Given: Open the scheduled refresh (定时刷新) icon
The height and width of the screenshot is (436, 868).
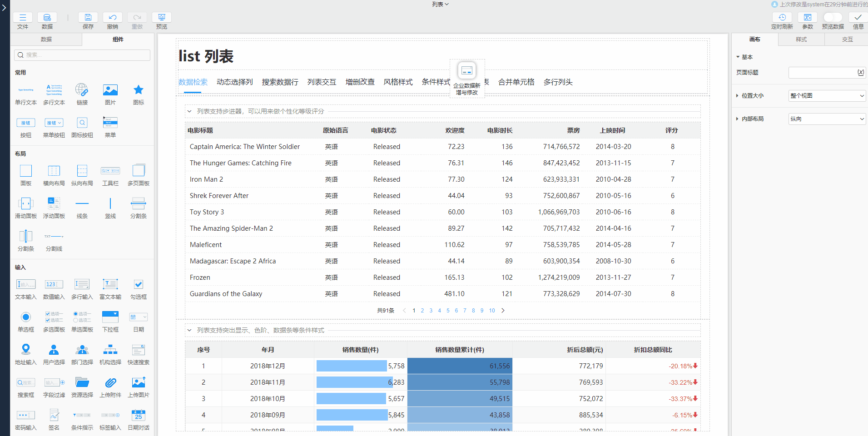Looking at the screenshot, I should coord(782,18).
